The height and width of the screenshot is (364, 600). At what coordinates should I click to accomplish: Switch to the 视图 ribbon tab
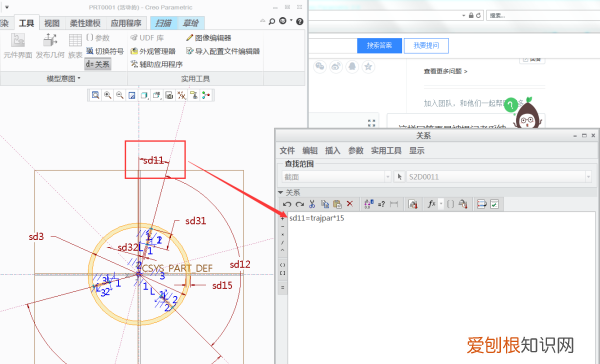52,23
